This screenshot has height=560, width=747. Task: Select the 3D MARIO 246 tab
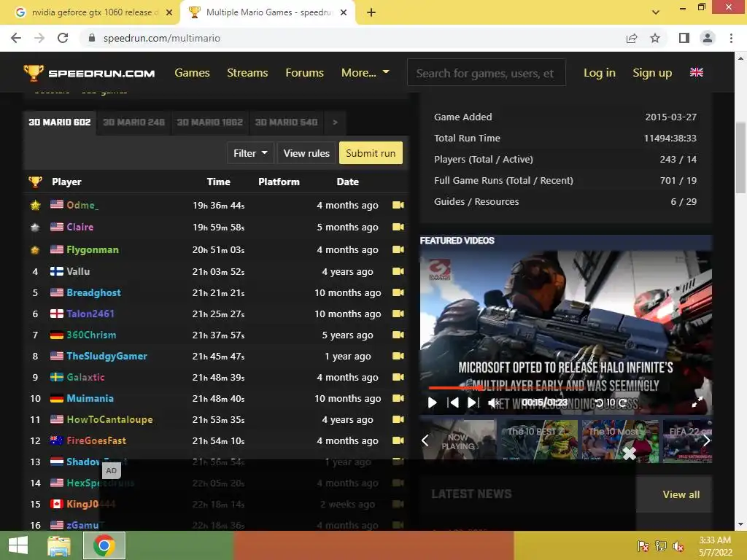point(134,122)
